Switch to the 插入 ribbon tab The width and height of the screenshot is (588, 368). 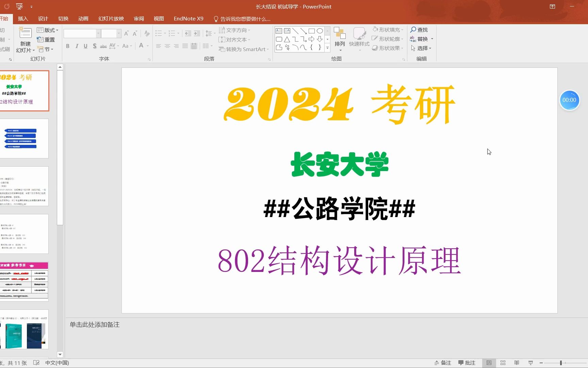click(x=22, y=18)
